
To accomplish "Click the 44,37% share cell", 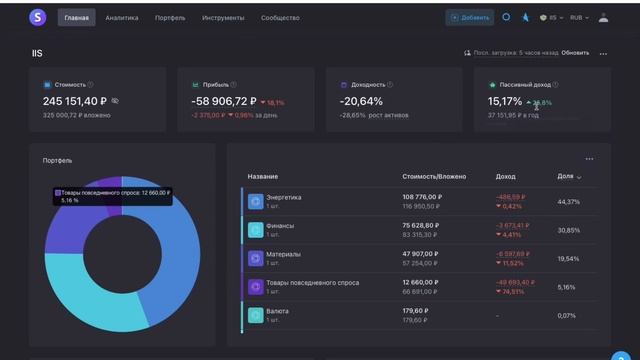I will (568, 202).
